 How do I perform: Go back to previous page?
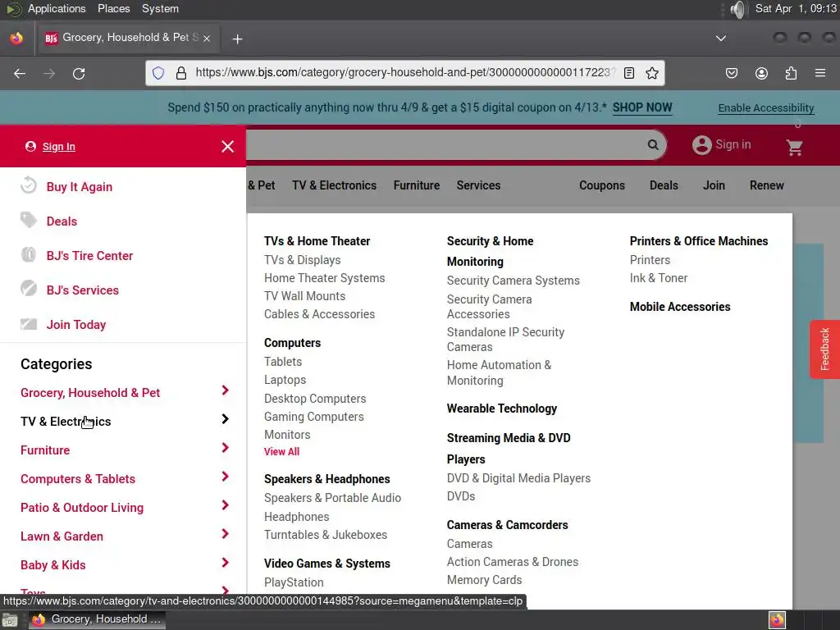coord(20,73)
